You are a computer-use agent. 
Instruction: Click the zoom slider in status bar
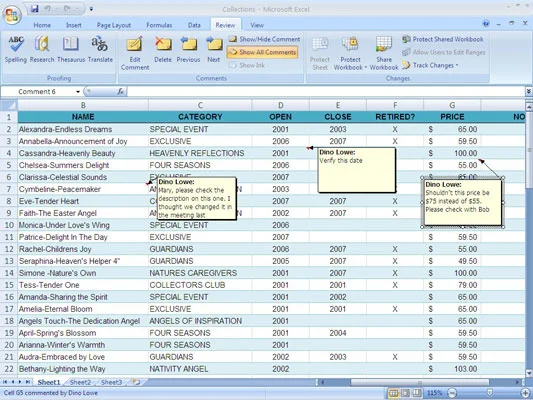(x=489, y=393)
